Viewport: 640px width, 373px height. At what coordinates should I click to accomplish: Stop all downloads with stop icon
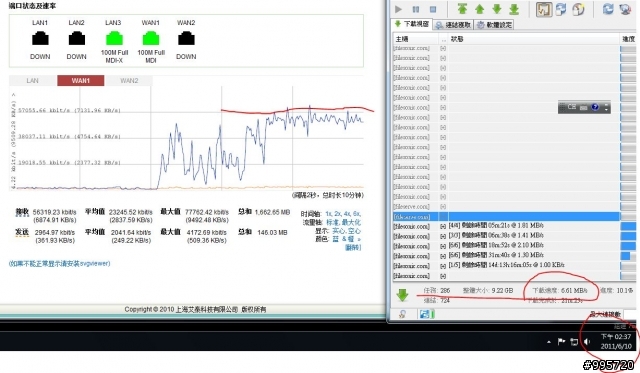(433, 9)
